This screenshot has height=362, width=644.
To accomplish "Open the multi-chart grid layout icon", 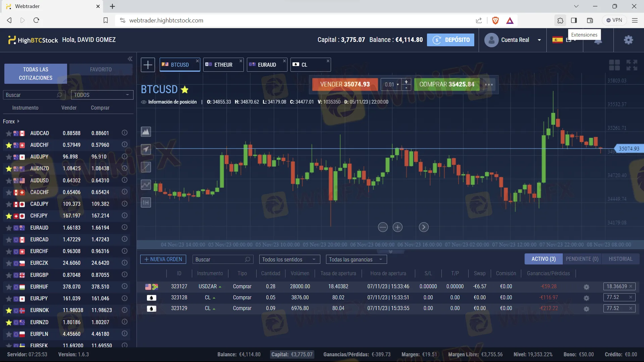I will coord(614,65).
